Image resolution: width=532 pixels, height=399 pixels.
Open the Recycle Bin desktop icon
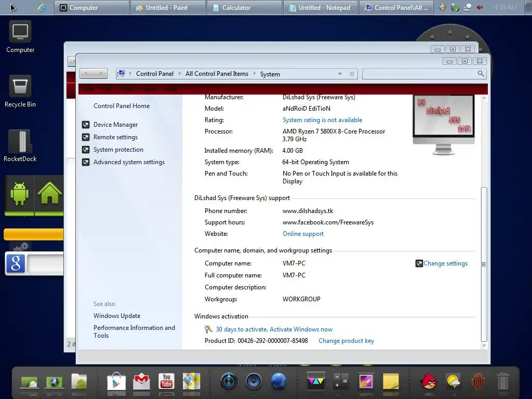pos(20,91)
